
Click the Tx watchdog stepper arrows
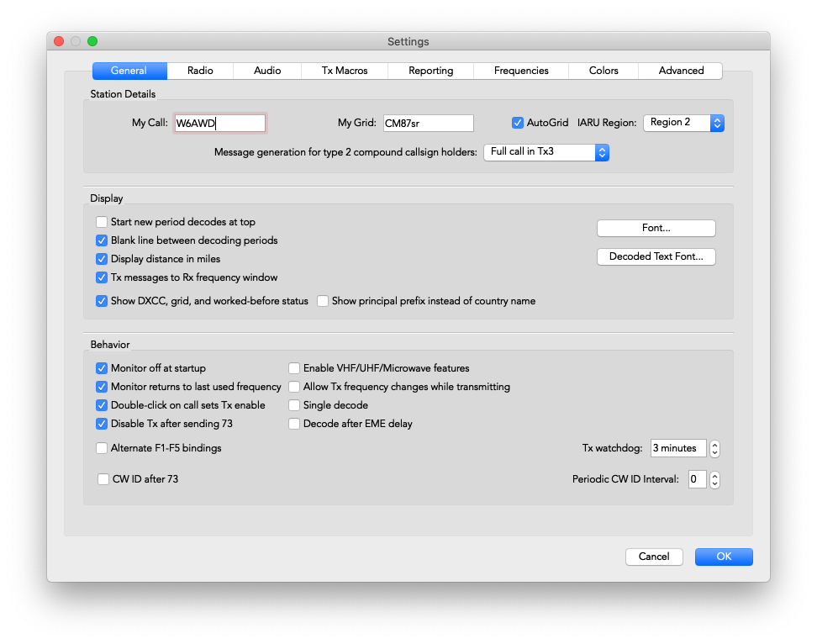(714, 448)
